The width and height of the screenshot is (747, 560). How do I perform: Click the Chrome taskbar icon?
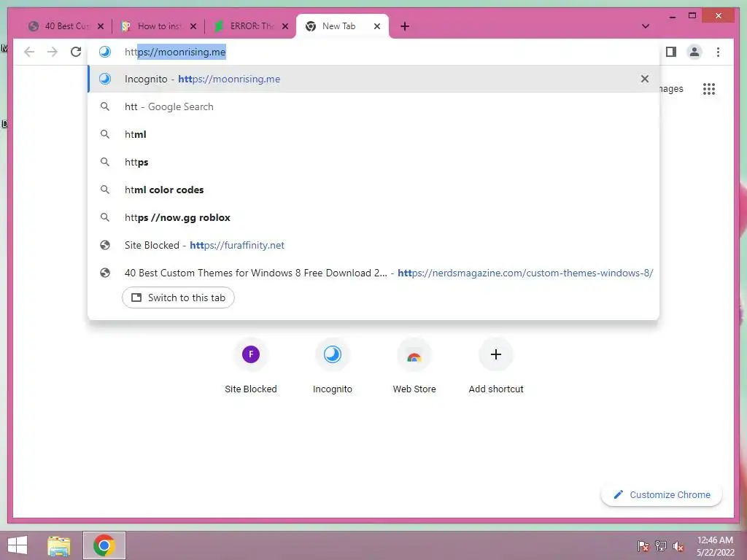click(x=104, y=545)
